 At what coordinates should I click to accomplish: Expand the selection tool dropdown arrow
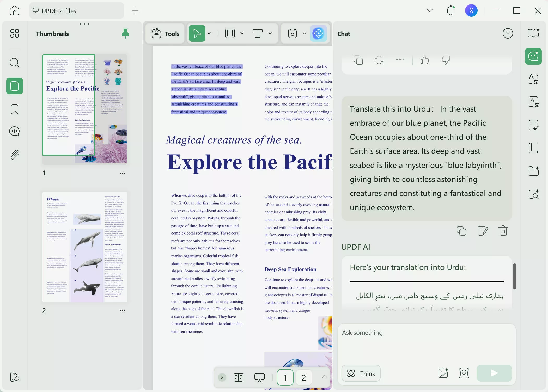(209, 33)
